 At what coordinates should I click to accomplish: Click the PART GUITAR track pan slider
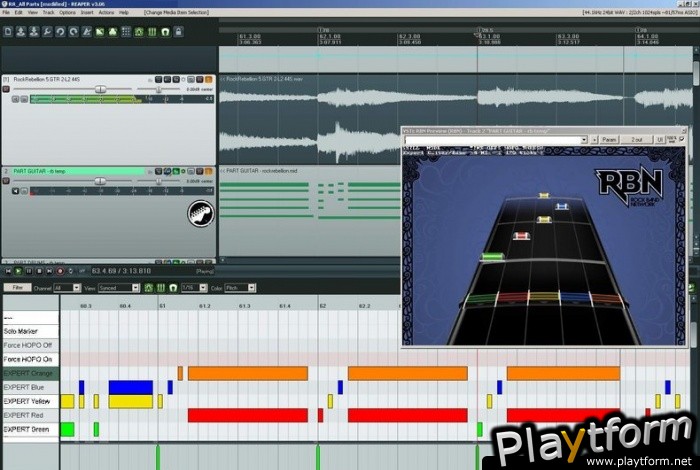pos(158,181)
